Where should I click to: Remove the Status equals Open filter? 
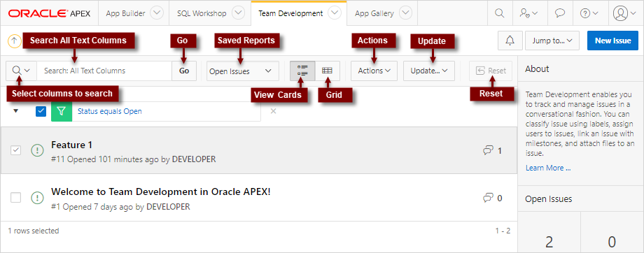[273, 111]
